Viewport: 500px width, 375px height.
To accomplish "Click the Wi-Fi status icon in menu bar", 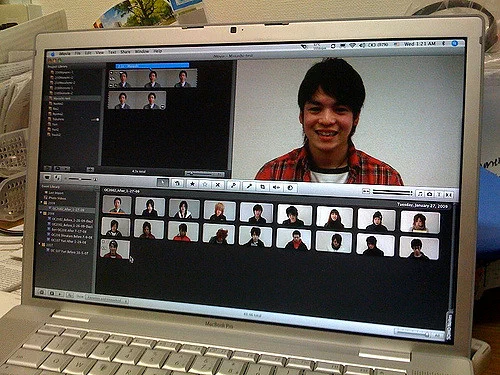I will pyautogui.click(x=353, y=46).
